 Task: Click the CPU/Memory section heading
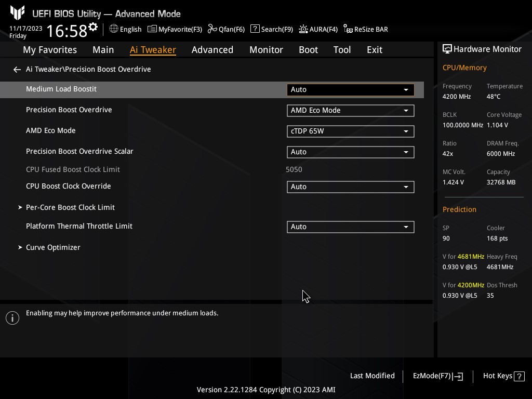coord(464,68)
